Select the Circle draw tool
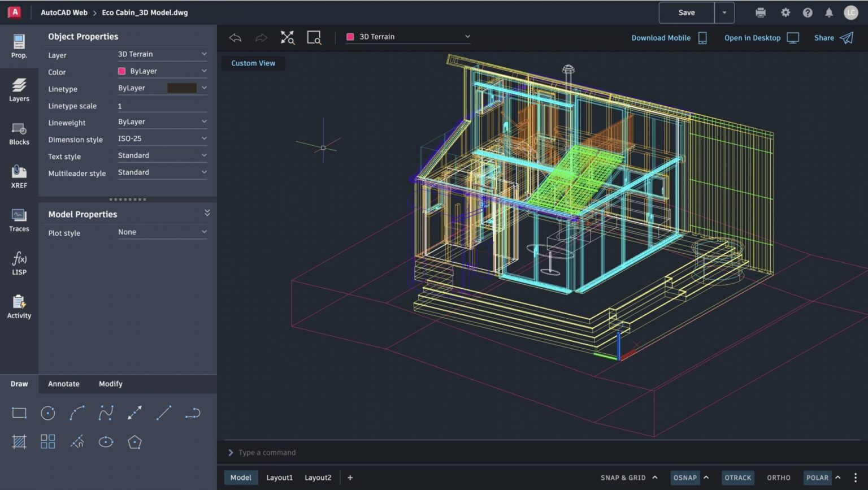This screenshot has width=868, height=490. coord(47,413)
